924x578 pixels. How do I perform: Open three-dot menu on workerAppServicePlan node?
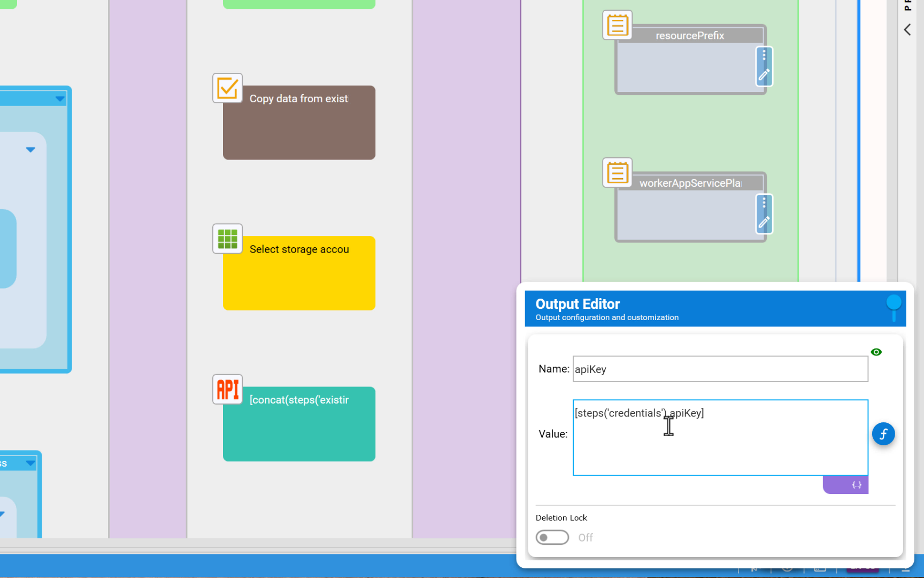[x=764, y=202]
